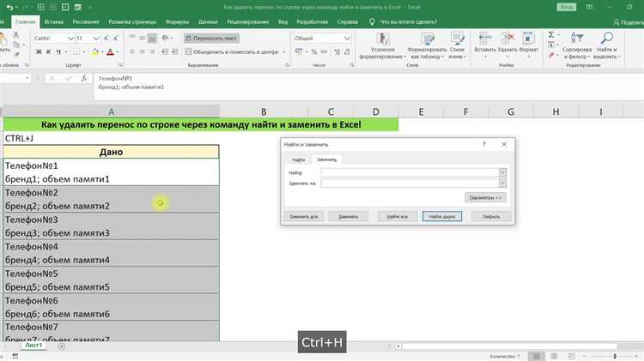Select column B header
Image resolution: width=644 pixels, height=361 pixels.
tap(264, 111)
